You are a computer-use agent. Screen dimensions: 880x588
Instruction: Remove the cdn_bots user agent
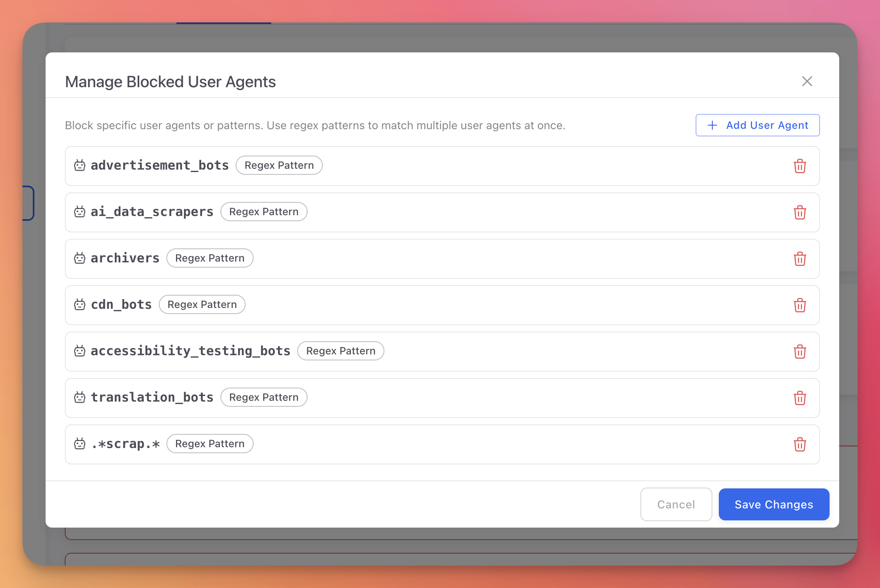pyautogui.click(x=800, y=305)
